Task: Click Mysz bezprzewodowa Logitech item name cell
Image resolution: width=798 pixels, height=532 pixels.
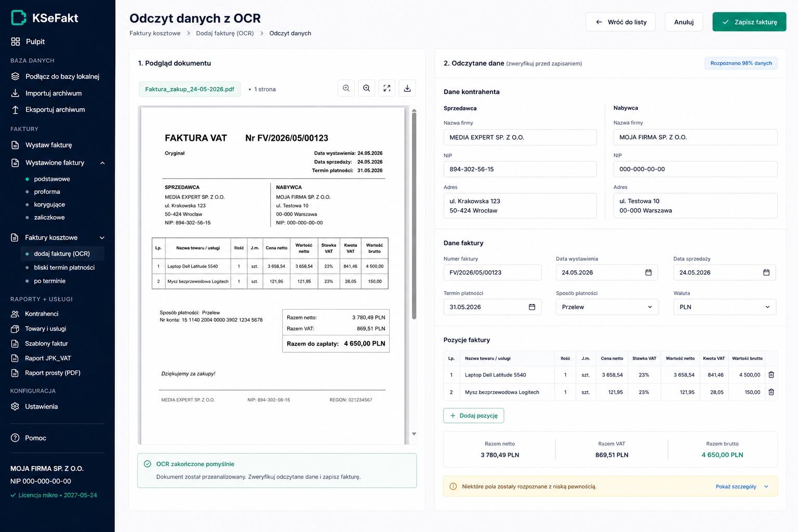Action: click(x=507, y=392)
